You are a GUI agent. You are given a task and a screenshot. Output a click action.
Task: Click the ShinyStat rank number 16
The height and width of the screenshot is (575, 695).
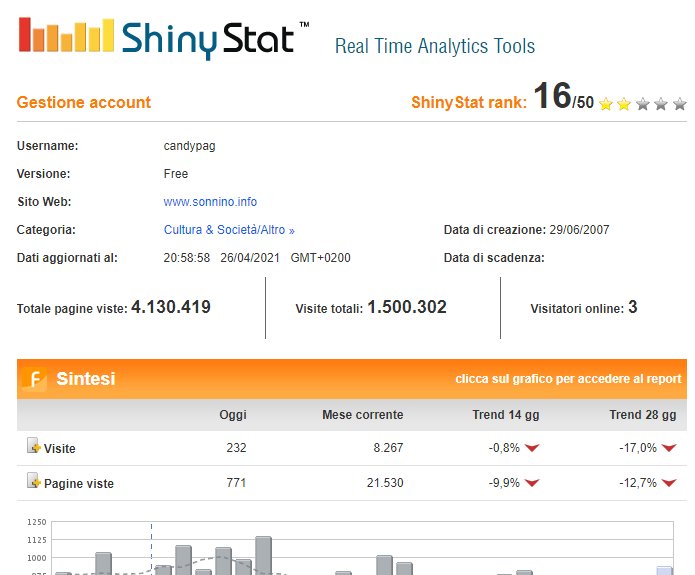point(552,95)
